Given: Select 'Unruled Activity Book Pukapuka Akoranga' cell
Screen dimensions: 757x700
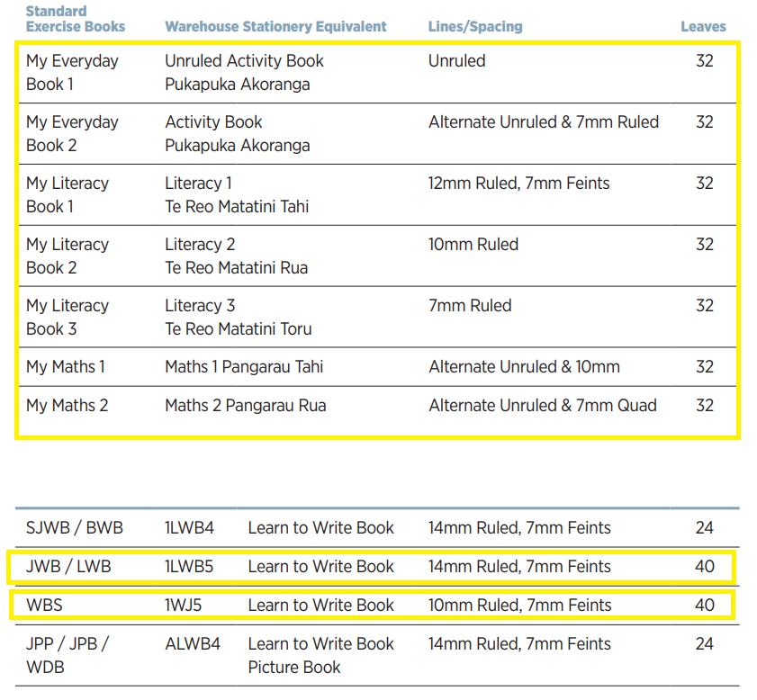Looking at the screenshot, I should [x=244, y=72].
